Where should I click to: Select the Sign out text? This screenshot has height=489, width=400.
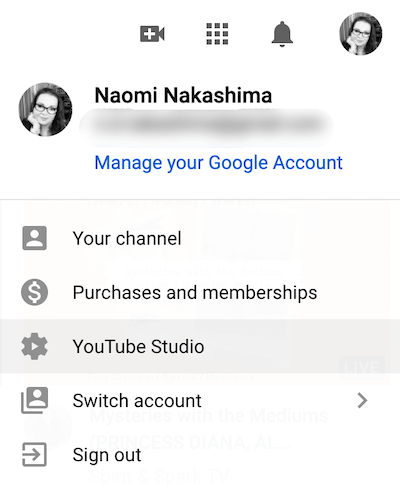click(x=107, y=455)
